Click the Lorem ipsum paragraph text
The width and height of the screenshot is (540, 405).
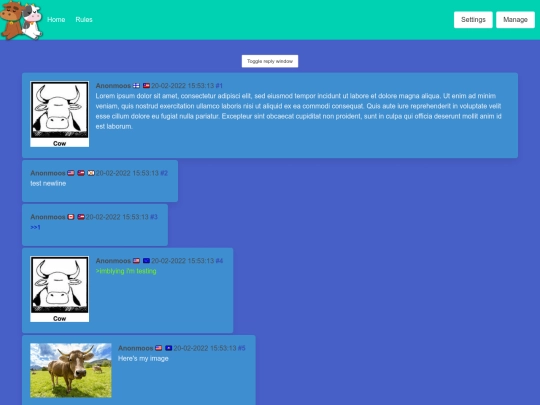(x=299, y=111)
